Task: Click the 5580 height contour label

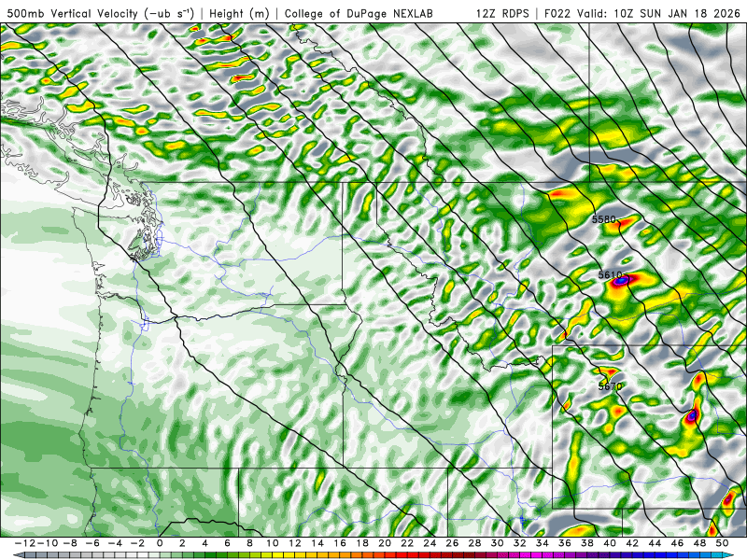Action: click(603, 219)
